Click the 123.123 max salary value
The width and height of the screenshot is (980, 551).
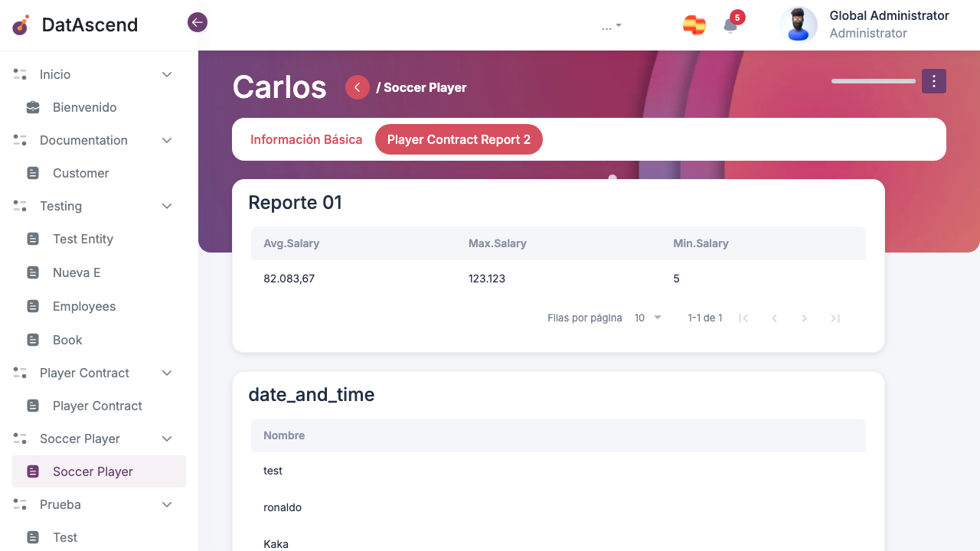(x=487, y=279)
